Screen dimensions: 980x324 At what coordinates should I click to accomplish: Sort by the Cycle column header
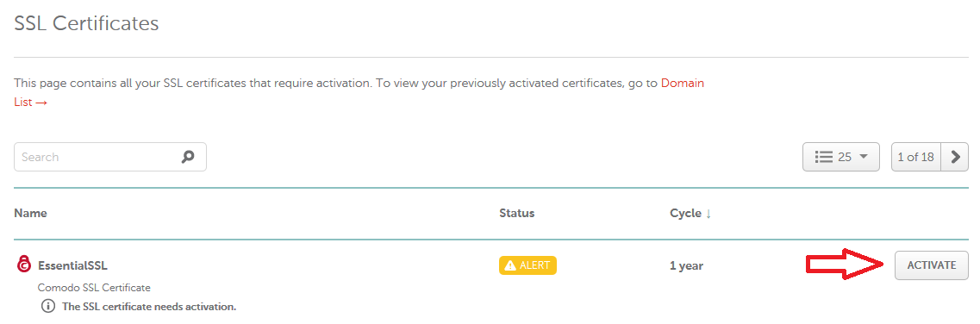(685, 213)
